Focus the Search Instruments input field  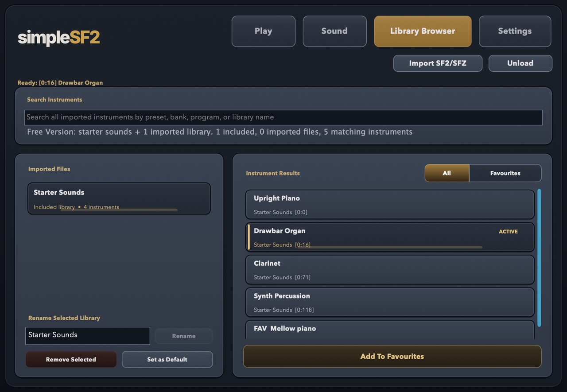(x=283, y=117)
